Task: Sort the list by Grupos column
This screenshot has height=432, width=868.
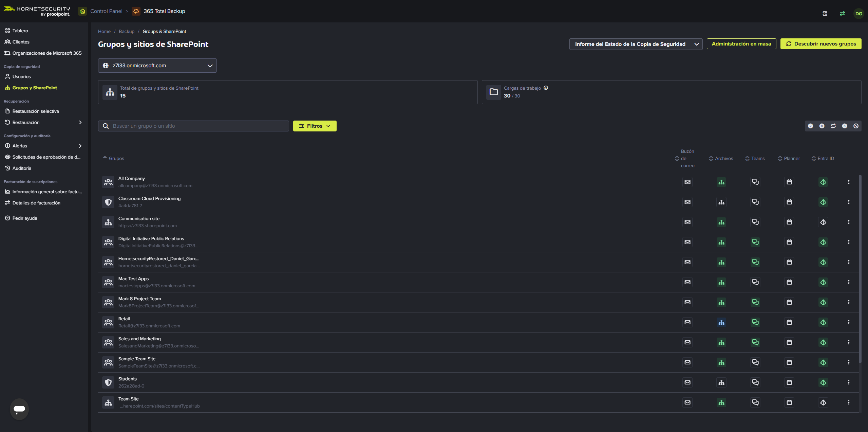Action: coord(116,159)
